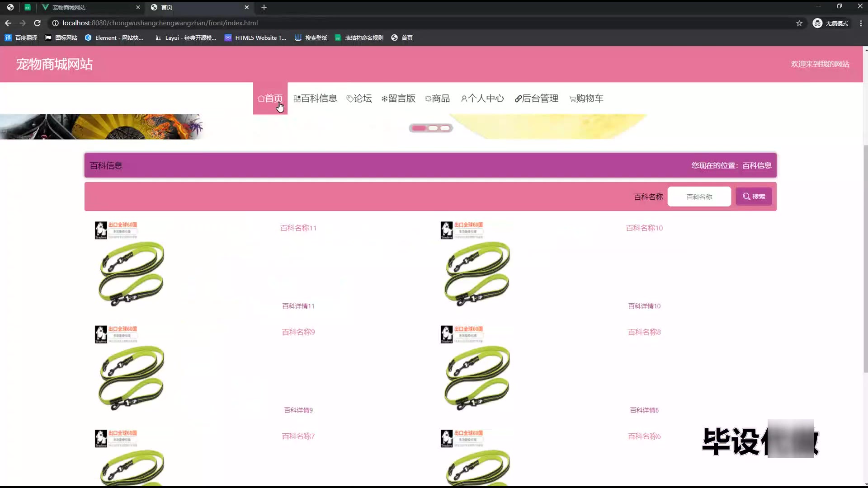
Task: Open a new browser tab
Action: click(264, 7)
